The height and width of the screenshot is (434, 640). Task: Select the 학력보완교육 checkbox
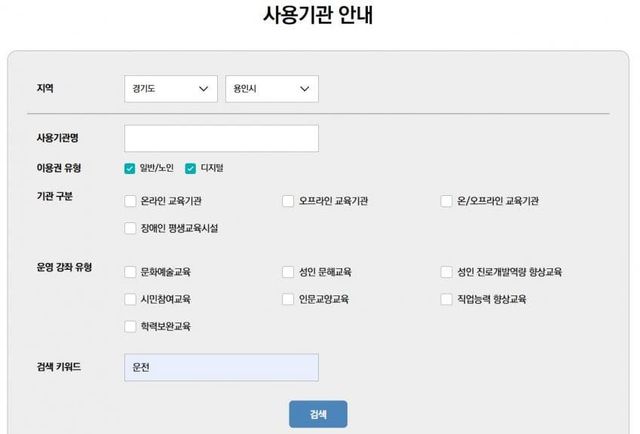pos(130,326)
